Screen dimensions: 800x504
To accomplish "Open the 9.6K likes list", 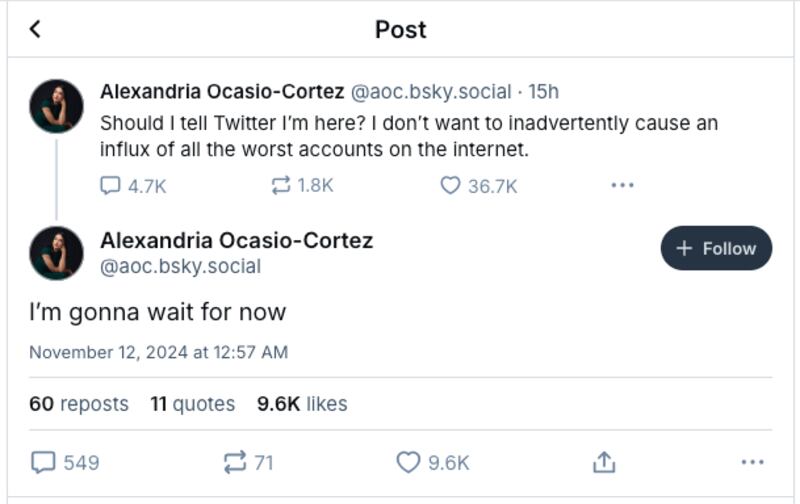I will (x=302, y=404).
